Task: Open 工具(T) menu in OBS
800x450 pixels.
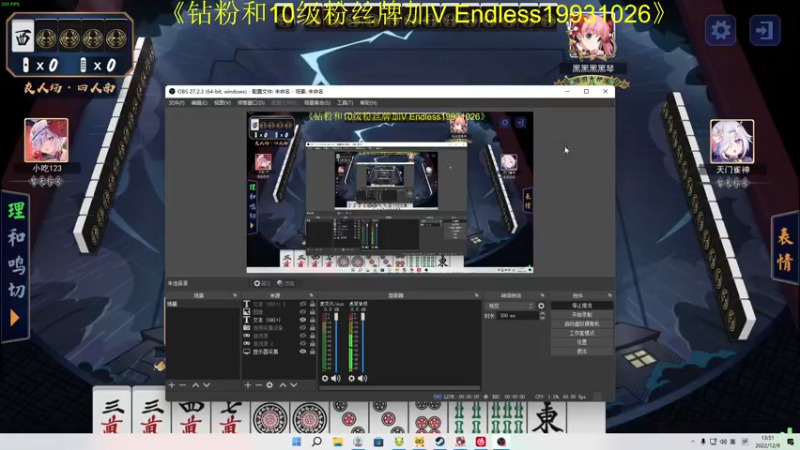Action: click(345, 103)
